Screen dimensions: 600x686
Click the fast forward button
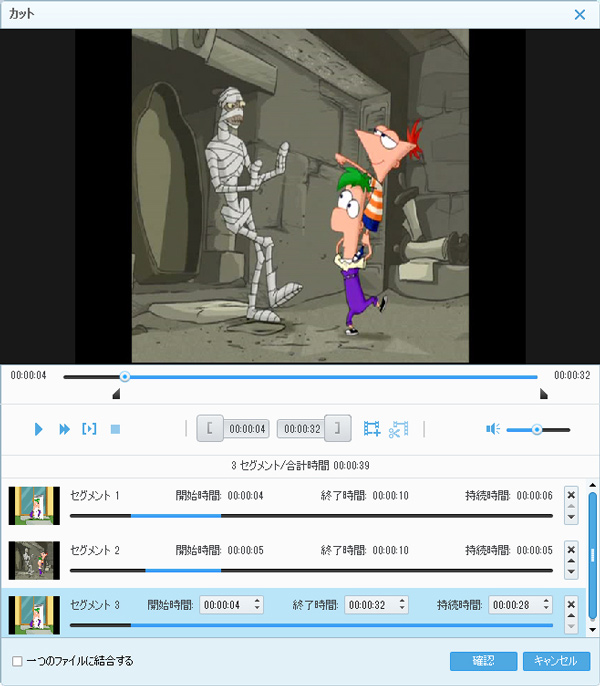[x=64, y=429]
